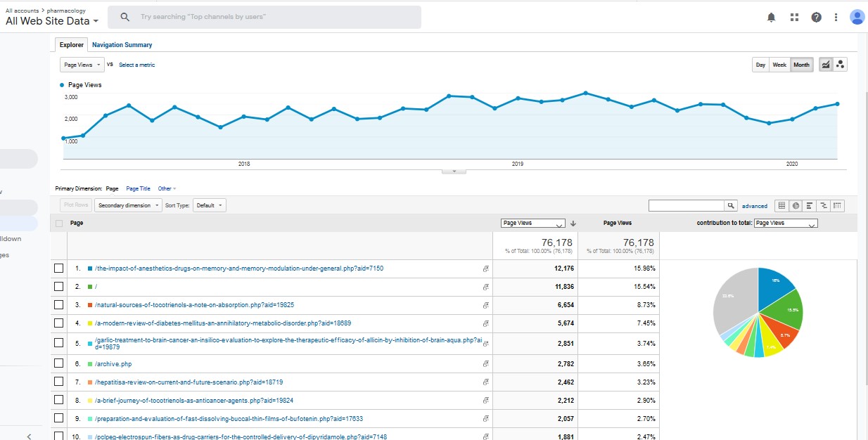Image resolution: width=868 pixels, height=440 pixels.
Task: Click the table search magnifier button
Action: click(x=731, y=206)
